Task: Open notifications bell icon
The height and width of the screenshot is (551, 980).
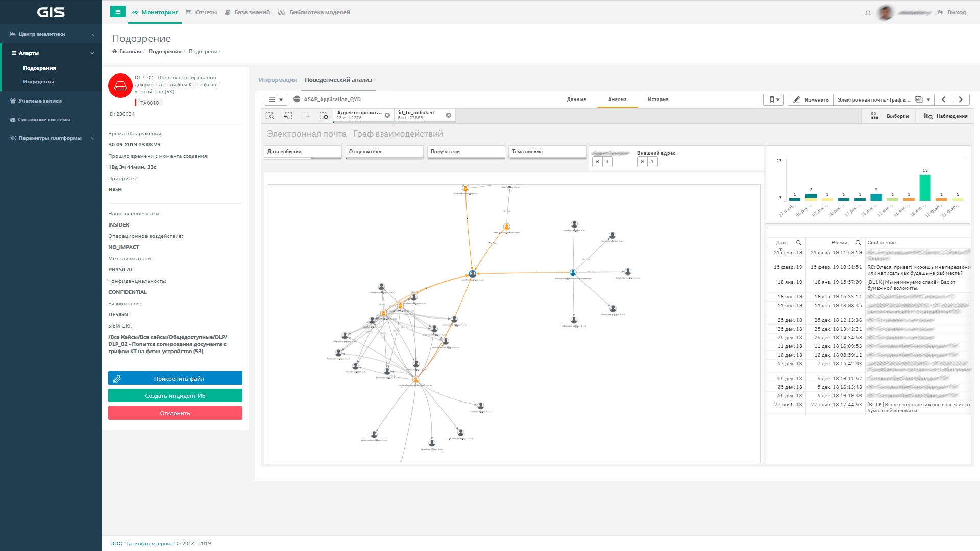Action: (868, 13)
